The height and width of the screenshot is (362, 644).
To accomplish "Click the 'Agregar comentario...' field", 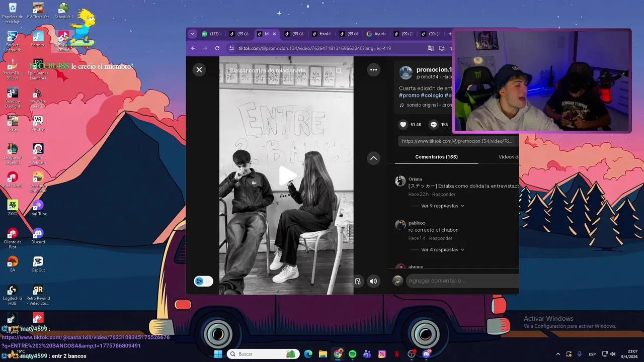I will (463, 281).
